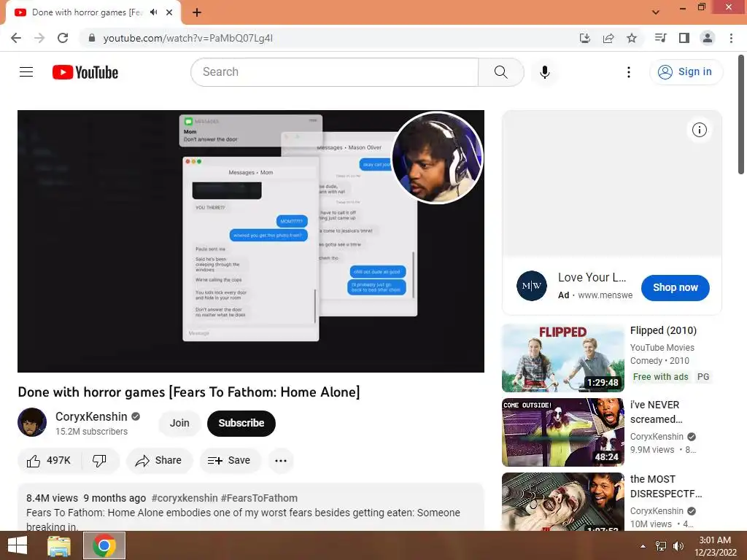Open CoryxKenshin channel name link
This screenshot has width=747, height=560.
pos(91,416)
